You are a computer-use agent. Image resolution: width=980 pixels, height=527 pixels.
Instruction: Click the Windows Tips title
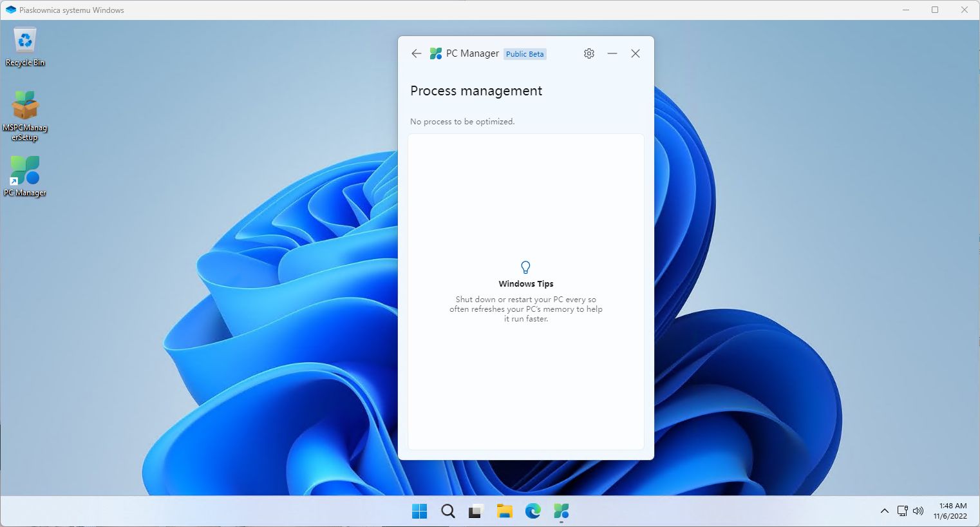526,283
